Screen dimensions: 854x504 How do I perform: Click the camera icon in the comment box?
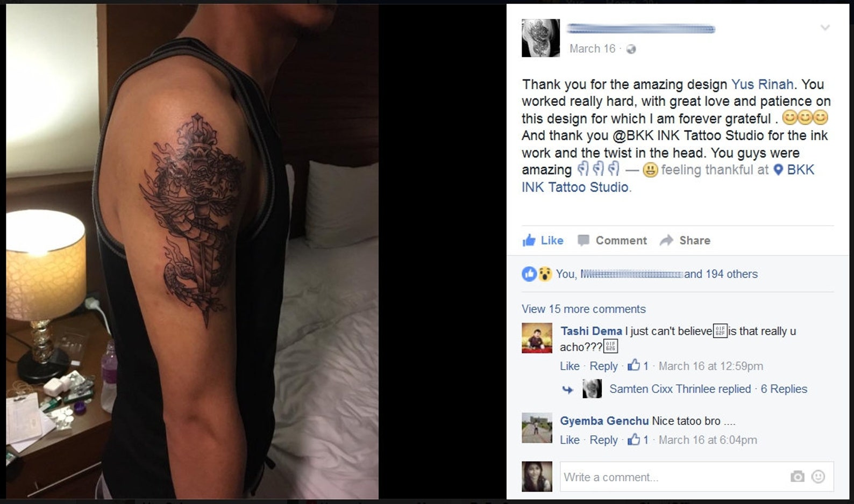click(x=797, y=477)
